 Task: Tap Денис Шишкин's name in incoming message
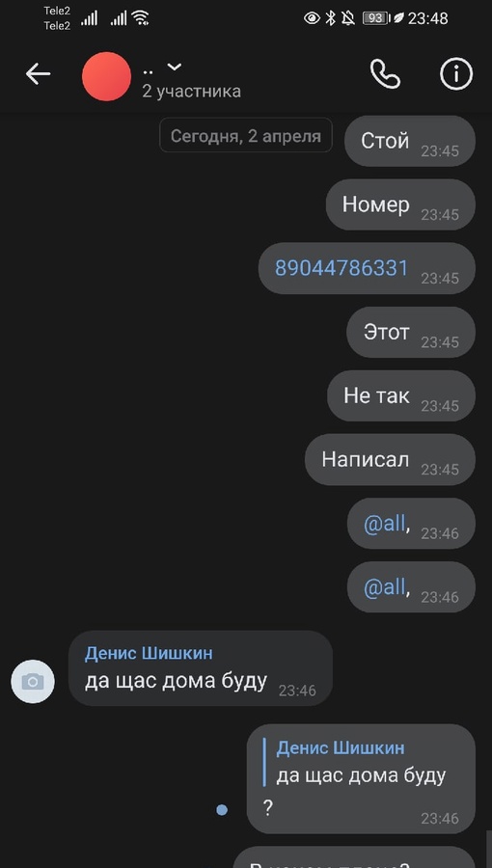(149, 653)
